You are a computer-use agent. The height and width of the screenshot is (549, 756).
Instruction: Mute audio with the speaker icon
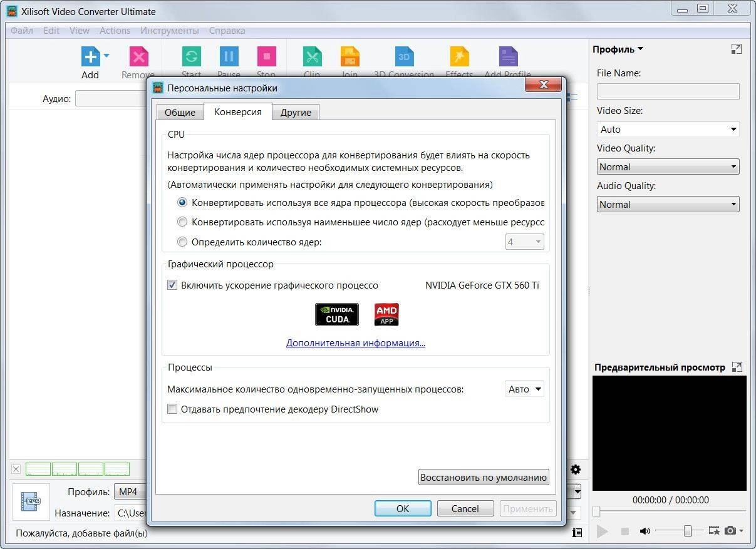point(645,531)
